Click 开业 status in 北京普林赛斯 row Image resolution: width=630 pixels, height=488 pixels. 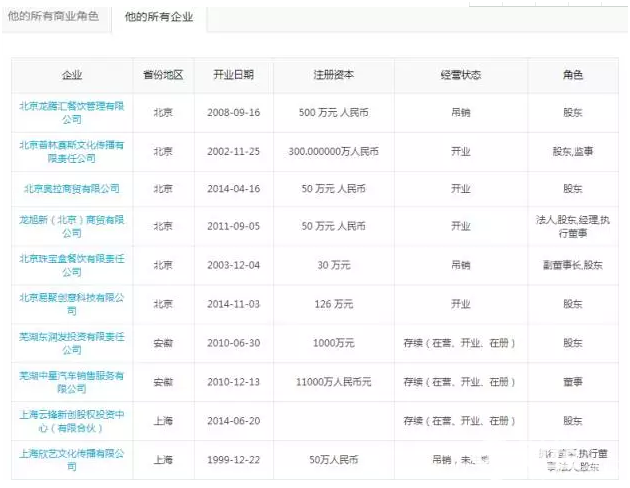(x=460, y=151)
